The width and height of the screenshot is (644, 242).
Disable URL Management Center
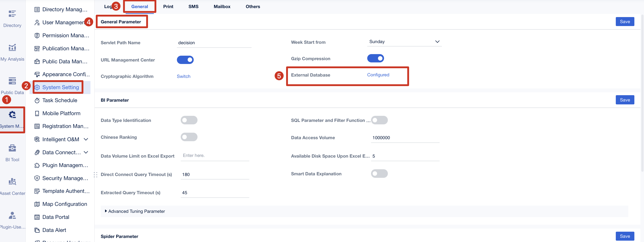coord(185,60)
